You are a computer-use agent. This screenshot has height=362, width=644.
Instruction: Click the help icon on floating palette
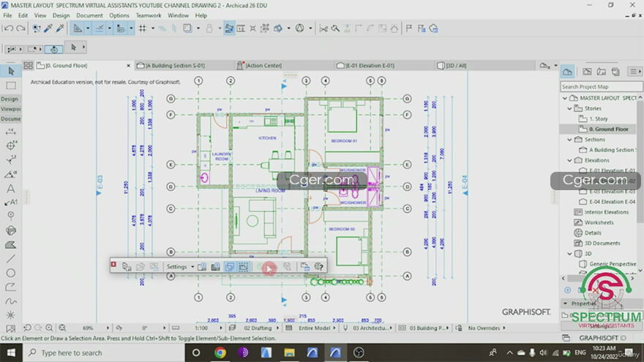[319, 267]
